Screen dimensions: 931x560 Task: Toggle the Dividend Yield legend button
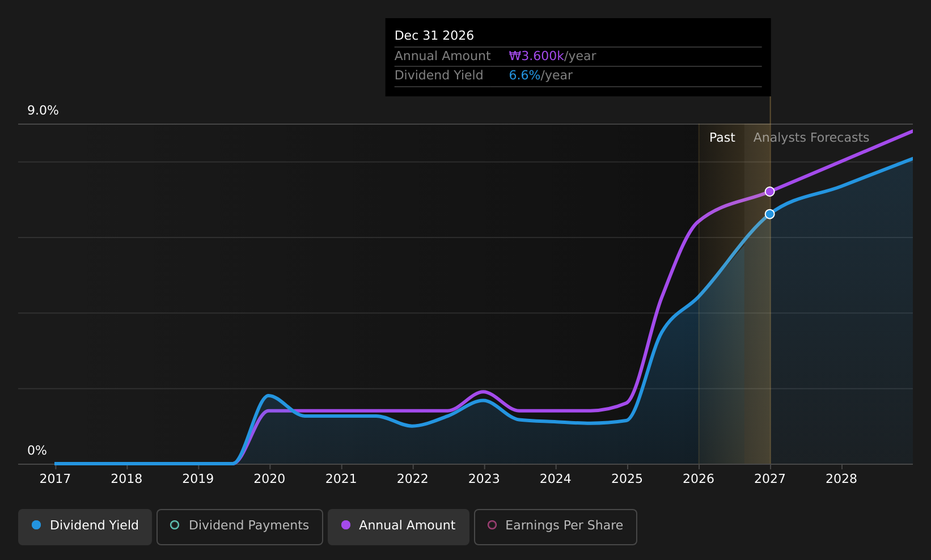point(85,527)
